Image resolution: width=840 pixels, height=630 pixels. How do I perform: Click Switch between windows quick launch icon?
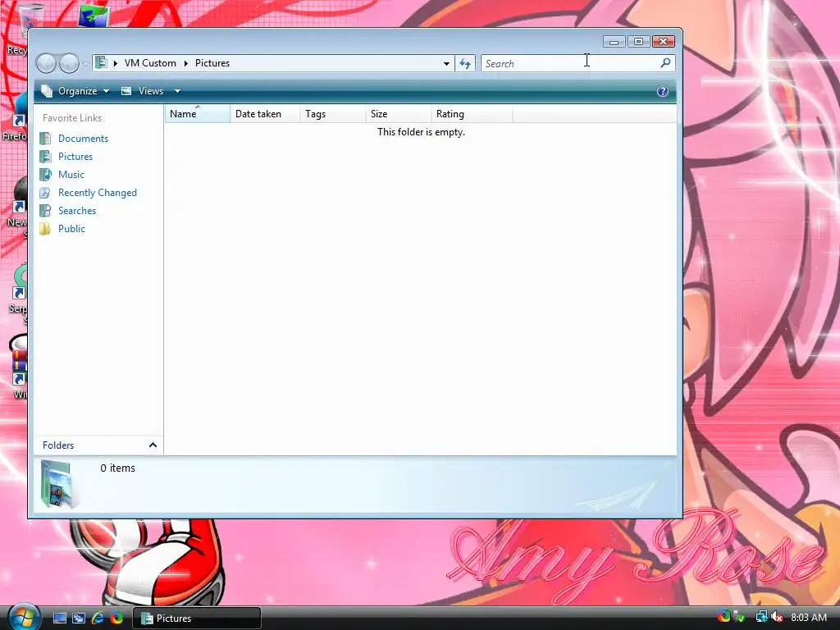[x=79, y=619]
